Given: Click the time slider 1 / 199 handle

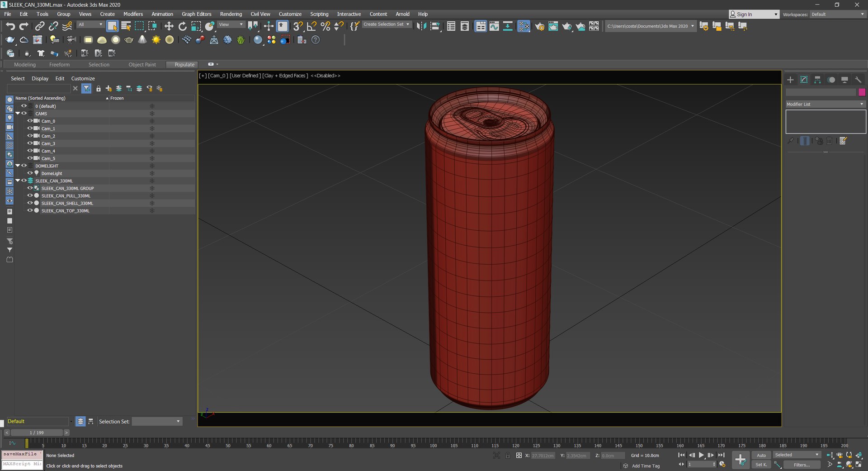Looking at the screenshot, I should 37,433.
